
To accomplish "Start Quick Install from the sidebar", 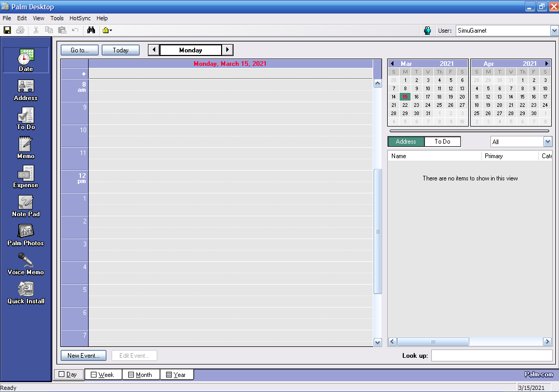I will coord(25,291).
